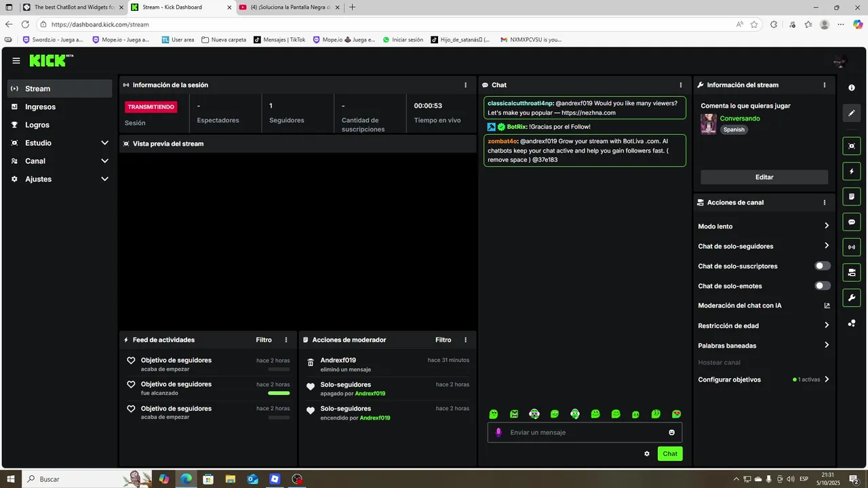
Task: Click Andrexf019 link in apagado por row
Action: 370,394
